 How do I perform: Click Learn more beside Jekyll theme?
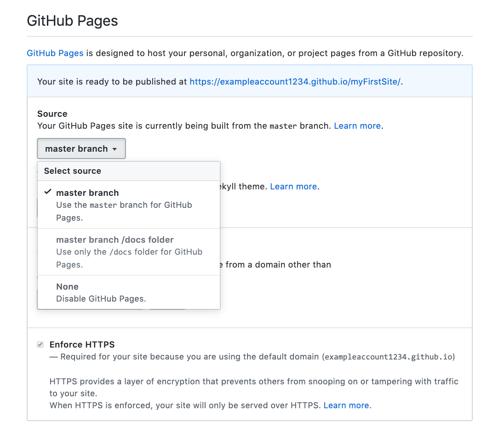293,186
